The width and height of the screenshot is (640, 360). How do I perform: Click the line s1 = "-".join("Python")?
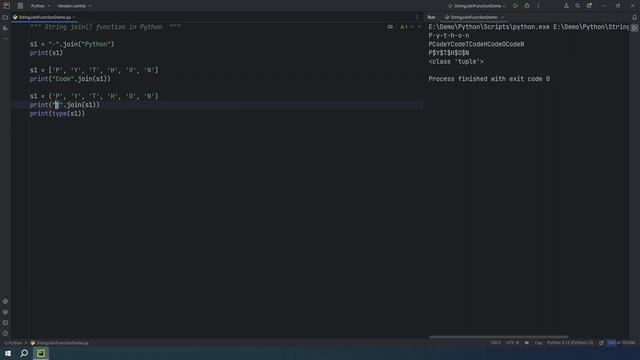click(x=72, y=44)
